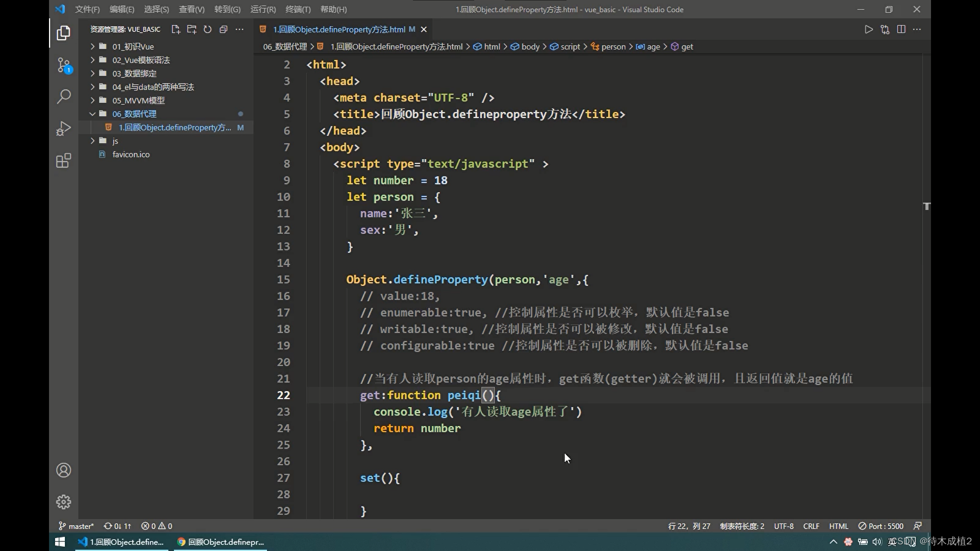Image resolution: width=980 pixels, height=551 pixels.
Task: Open Chrome taskbar window 回顾Object.definepr...
Action: pyautogui.click(x=220, y=542)
